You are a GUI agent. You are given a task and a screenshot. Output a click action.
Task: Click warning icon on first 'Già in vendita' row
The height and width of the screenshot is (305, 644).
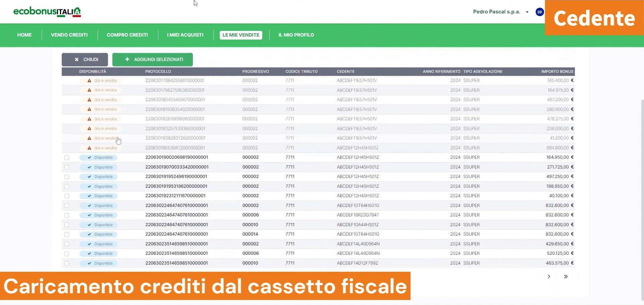click(x=89, y=81)
